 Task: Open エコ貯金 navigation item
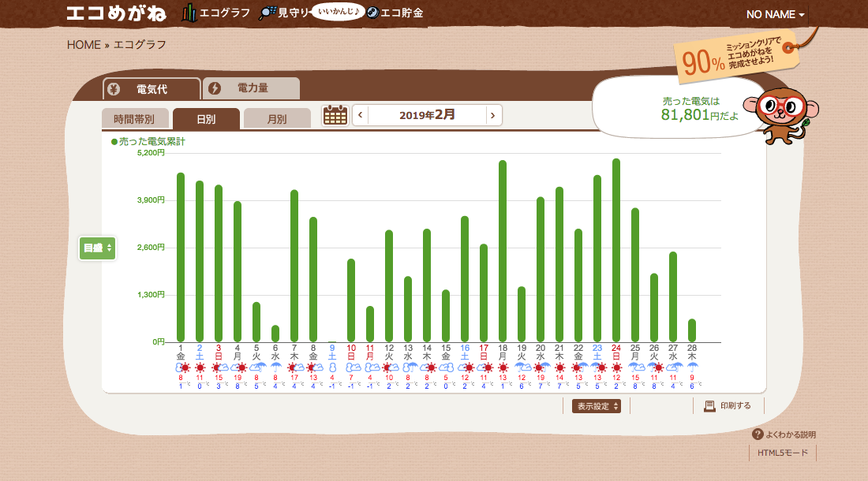[395, 13]
